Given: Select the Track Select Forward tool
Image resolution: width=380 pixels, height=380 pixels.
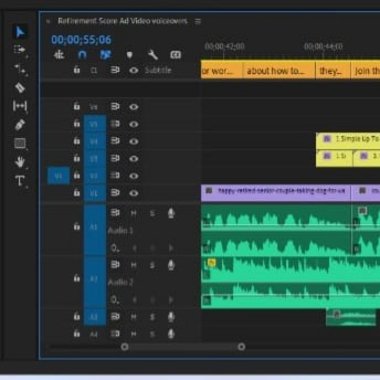Looking at the screenshot, I should [20, 50].
